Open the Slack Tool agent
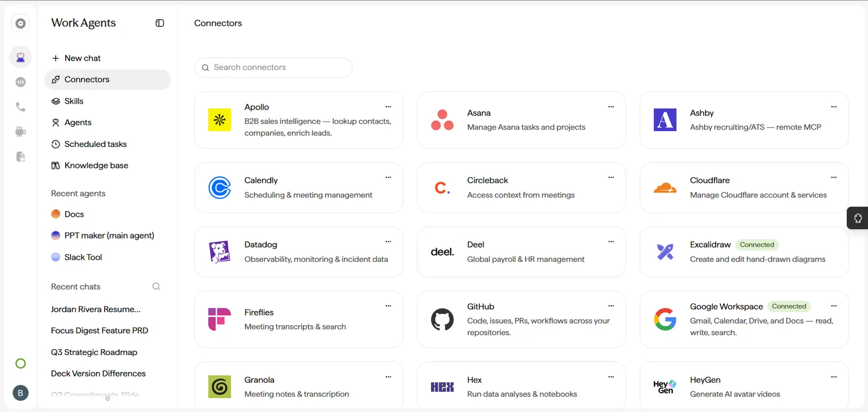 pyautogui.click(x=107, y=257)
